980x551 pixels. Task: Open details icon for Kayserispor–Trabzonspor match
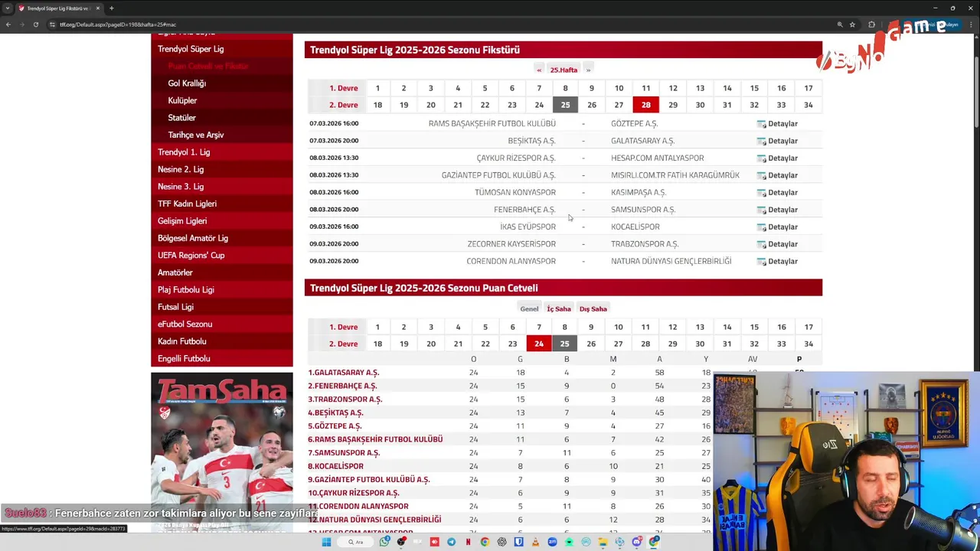click(x=761, y=244)
